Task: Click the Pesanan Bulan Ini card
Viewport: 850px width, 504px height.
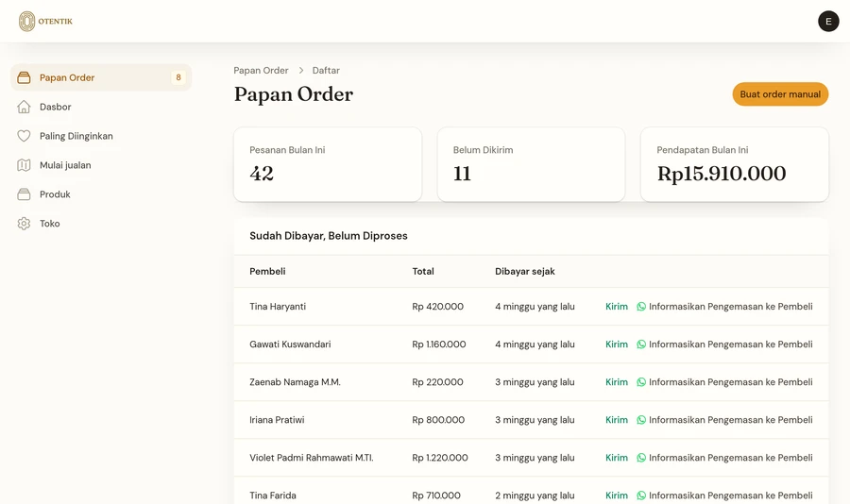Action: pyautogui.click(x=328, y=164)
